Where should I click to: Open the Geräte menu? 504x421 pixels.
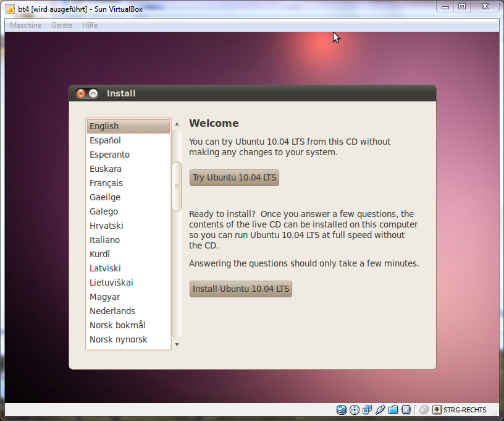click(x=62, y=25)
